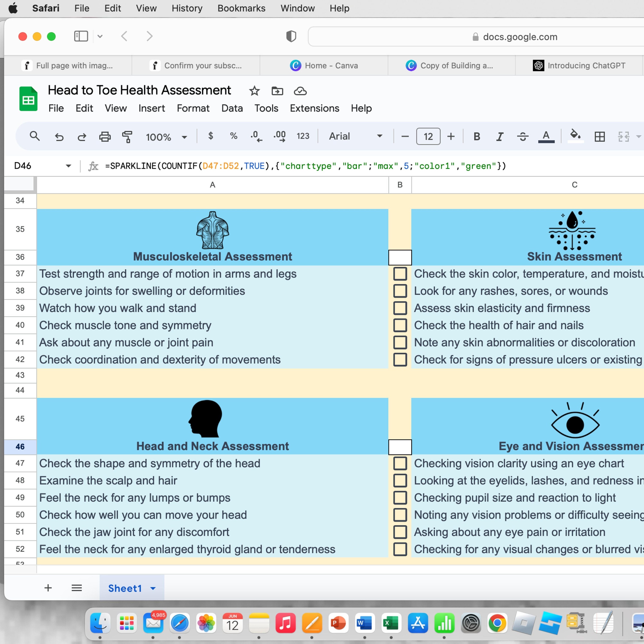Open the Extensions menu
This screenshot has height=644, width=644.
click(x=314, y=108)
